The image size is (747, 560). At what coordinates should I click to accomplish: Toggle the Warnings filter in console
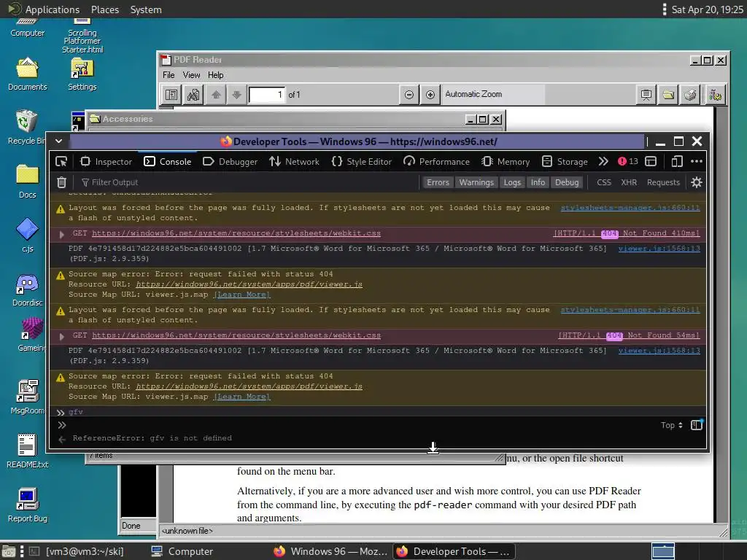(x=476, y=182)
